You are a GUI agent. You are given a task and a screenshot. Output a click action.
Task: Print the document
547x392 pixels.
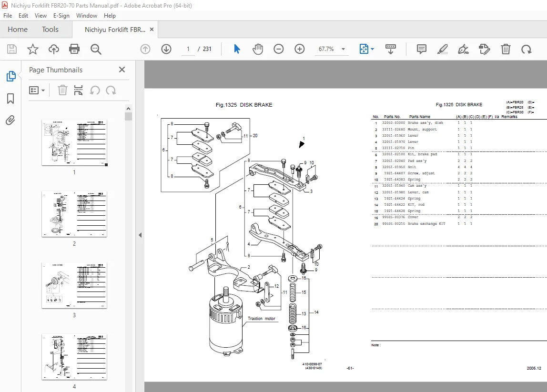[x=74, y=49]
